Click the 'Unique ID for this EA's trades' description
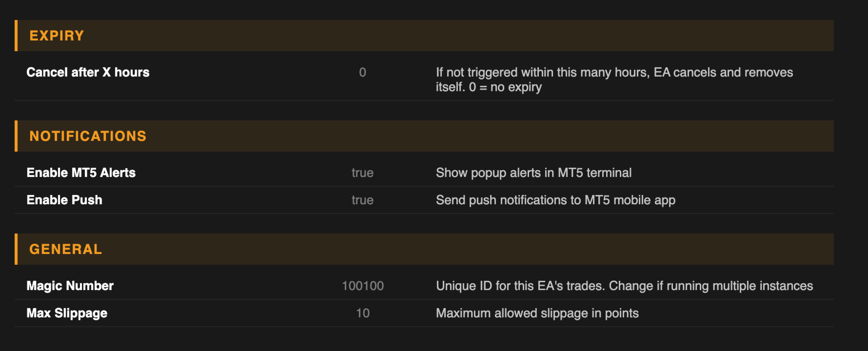The width and height of the screenshot is (868, 351). (624, 286)
